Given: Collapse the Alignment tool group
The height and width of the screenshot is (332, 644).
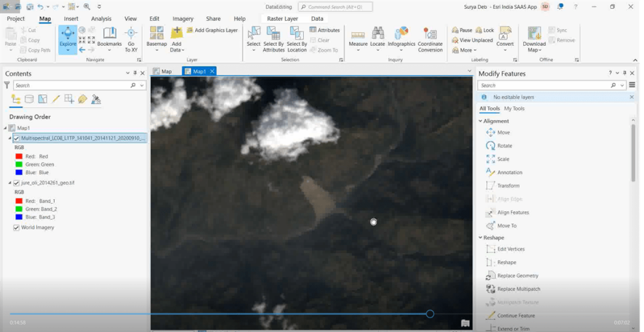Looking at the screenshot, I should (x=480, y=121).
